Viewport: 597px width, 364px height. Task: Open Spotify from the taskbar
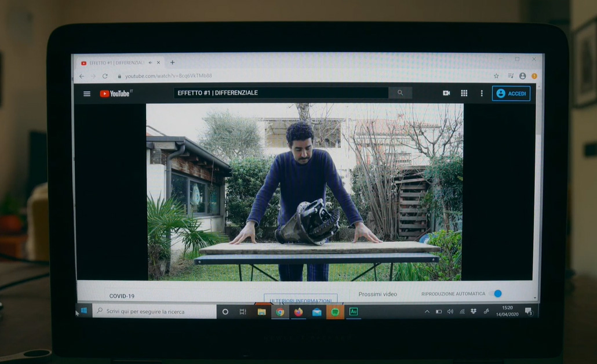pyautogui.click(x=335, y=312)
